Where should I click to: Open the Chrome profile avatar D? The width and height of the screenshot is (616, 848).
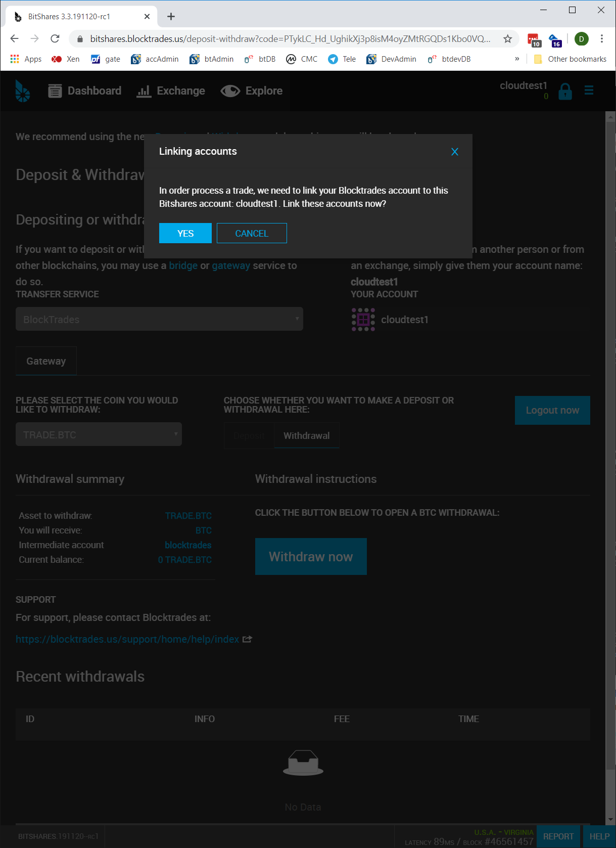[x=582, y=39]
